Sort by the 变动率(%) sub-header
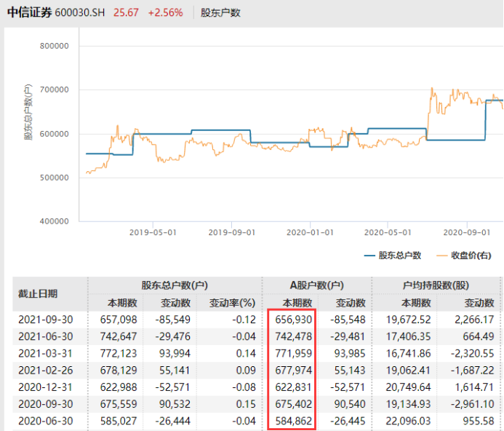Screen dimensions: 504x431 [x=232, y=303]
